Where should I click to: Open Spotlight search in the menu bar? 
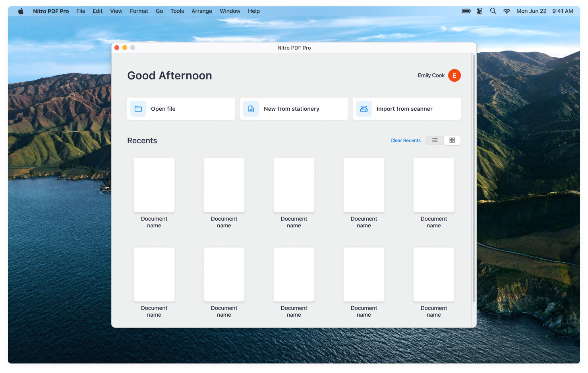(x=493, y=11)
